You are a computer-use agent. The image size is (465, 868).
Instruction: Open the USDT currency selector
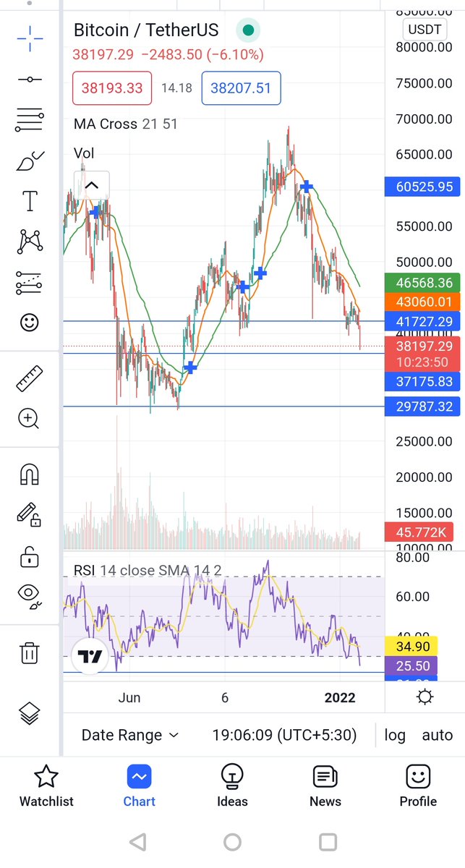tap(425, 30)
